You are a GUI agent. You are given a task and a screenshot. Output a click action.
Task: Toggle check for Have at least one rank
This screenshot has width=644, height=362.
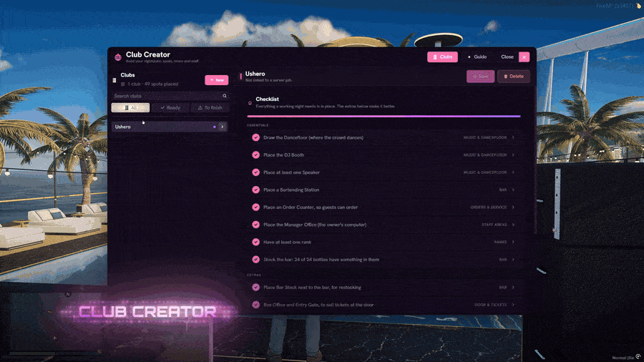[256, 242]
